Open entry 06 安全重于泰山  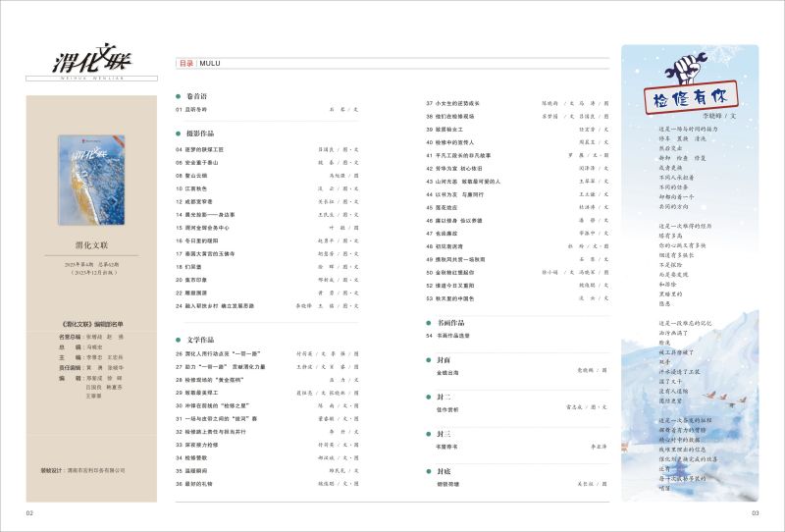[x=200, y=161]
